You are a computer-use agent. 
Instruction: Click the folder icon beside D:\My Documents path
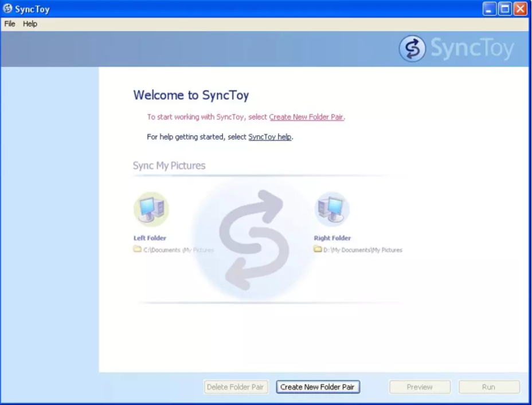318,249
